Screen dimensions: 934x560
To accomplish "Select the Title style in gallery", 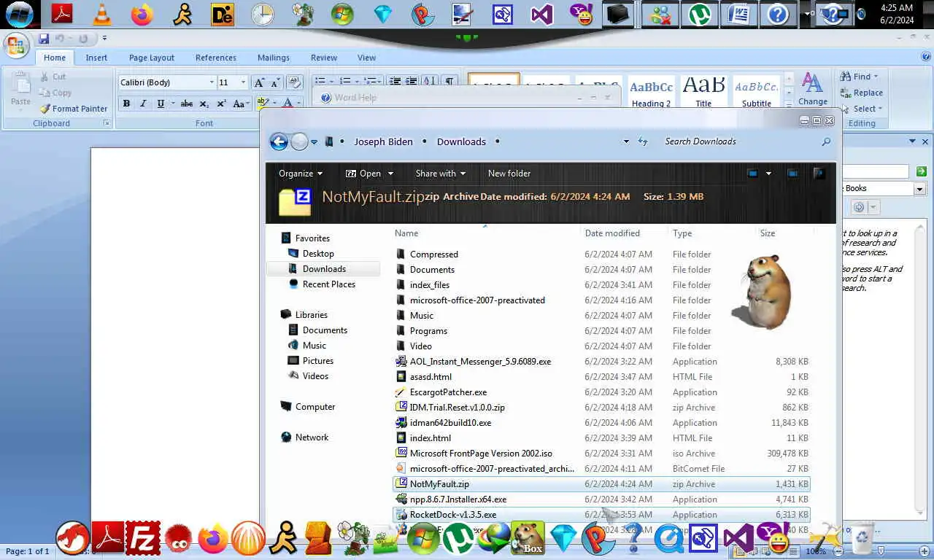I will coord(703,92).
